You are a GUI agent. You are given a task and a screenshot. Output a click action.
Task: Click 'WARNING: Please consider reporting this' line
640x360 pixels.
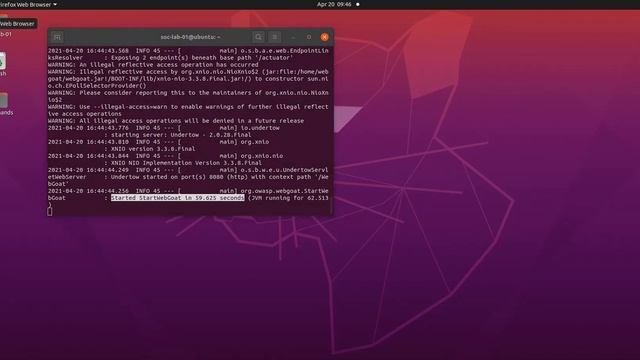coord(188,93)
